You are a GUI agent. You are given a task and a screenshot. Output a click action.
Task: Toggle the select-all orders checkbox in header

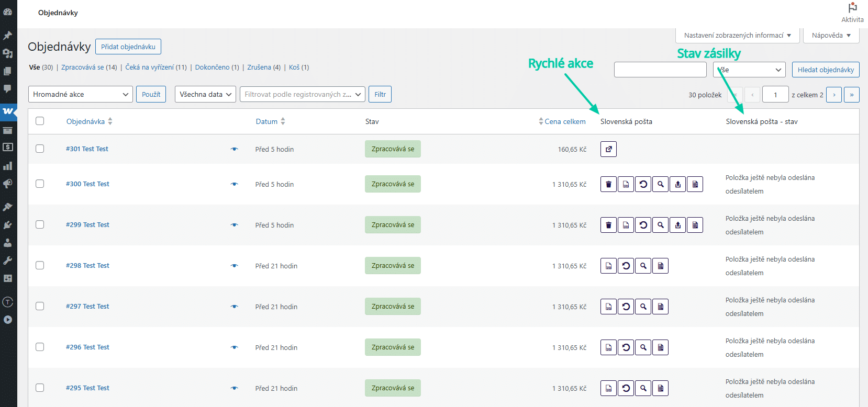[40, 121]
